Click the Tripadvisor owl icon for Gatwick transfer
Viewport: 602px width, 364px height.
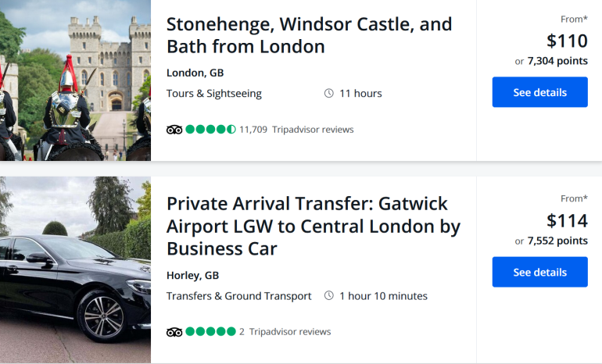pos(174,331)
